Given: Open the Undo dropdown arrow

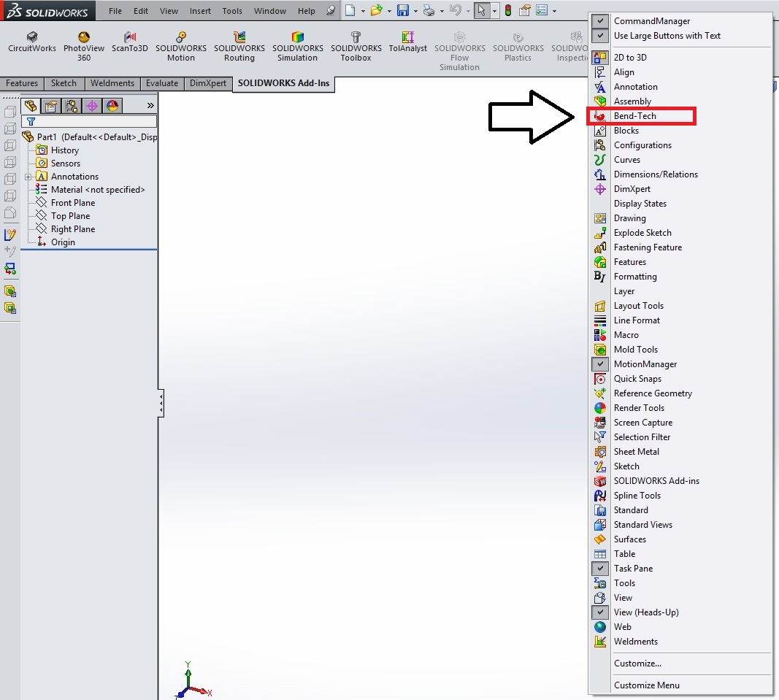Looking at the screenshot, I should click(468, 11).
